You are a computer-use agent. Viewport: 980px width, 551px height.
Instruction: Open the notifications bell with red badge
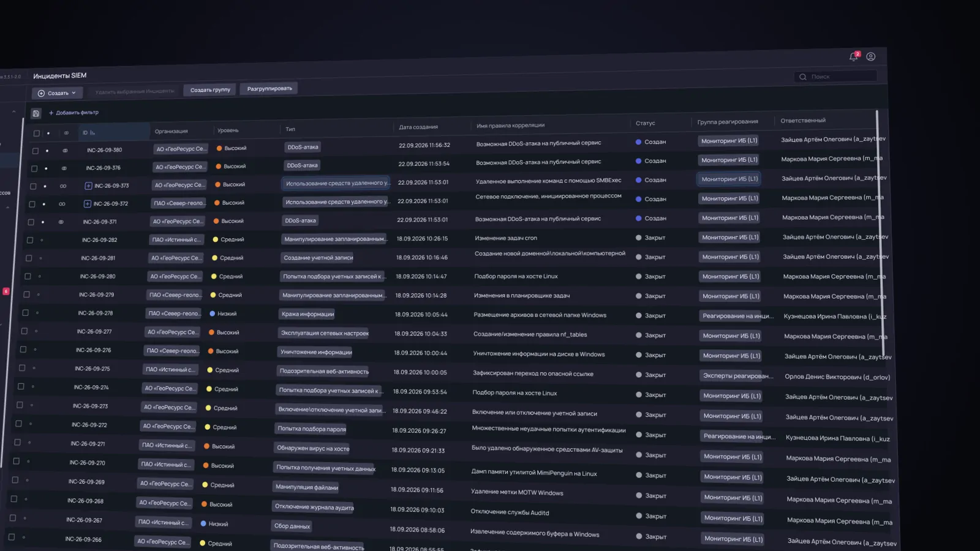[854, 56]
